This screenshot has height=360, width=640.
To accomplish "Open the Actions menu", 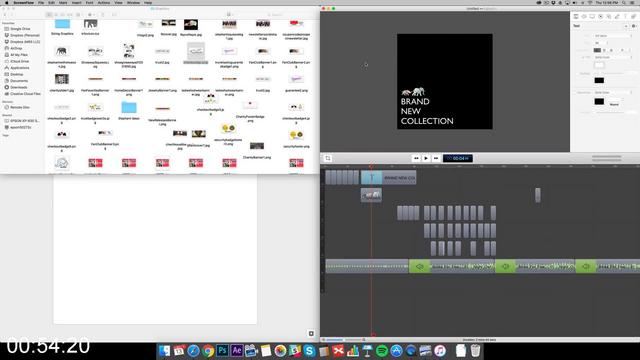I will pos(103,2).
